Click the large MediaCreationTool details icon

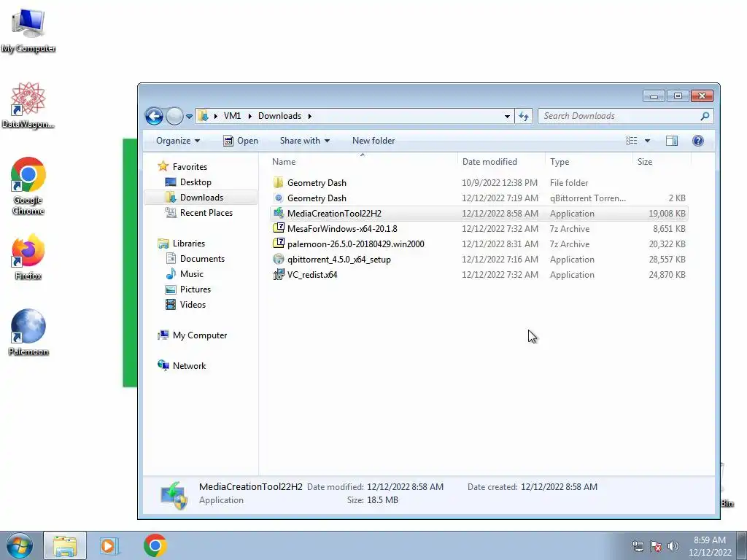pyautogui.click(x=174, y=495)
